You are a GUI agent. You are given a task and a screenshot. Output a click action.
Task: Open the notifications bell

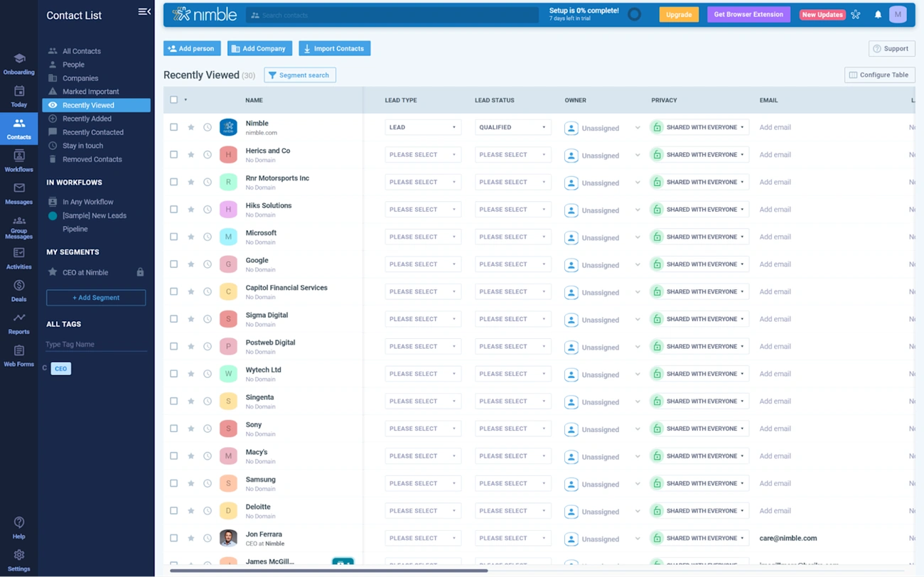pos(878,14)
